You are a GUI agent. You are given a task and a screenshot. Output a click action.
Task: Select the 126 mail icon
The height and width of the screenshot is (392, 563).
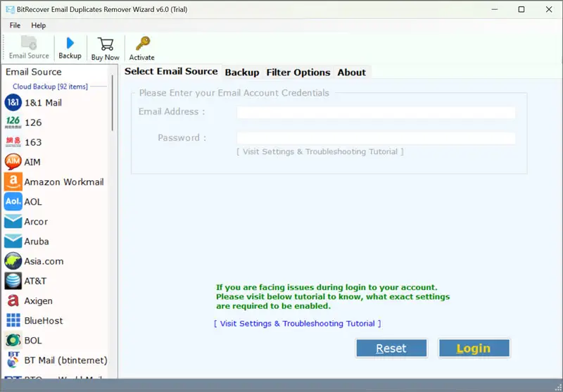13,122
